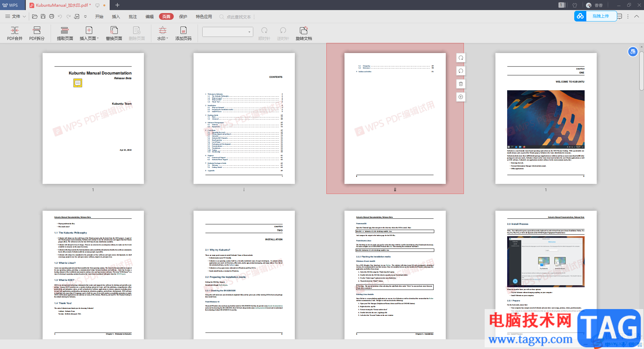Open the page range combo box
The width and height of the screenshot is (644, 349).
228,32
